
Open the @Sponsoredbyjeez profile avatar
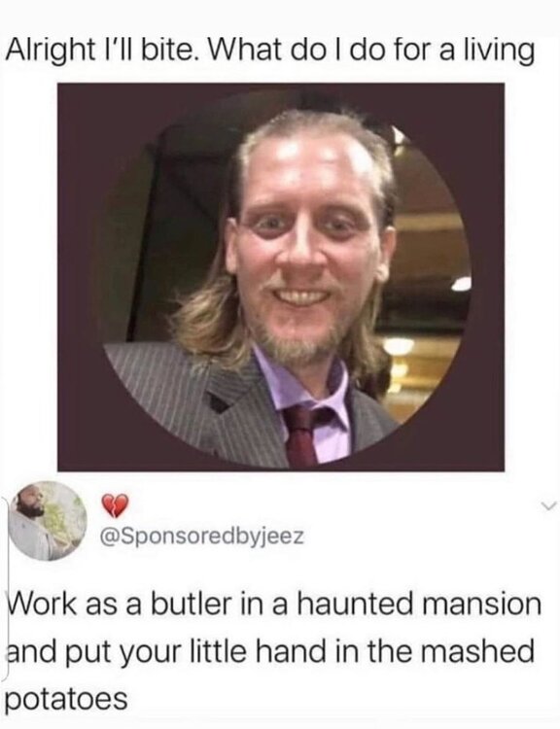[48, 520]
